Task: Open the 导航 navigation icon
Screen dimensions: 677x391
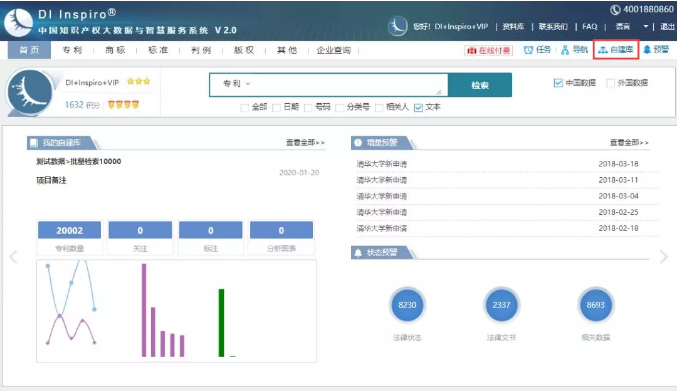Action: 565,50
